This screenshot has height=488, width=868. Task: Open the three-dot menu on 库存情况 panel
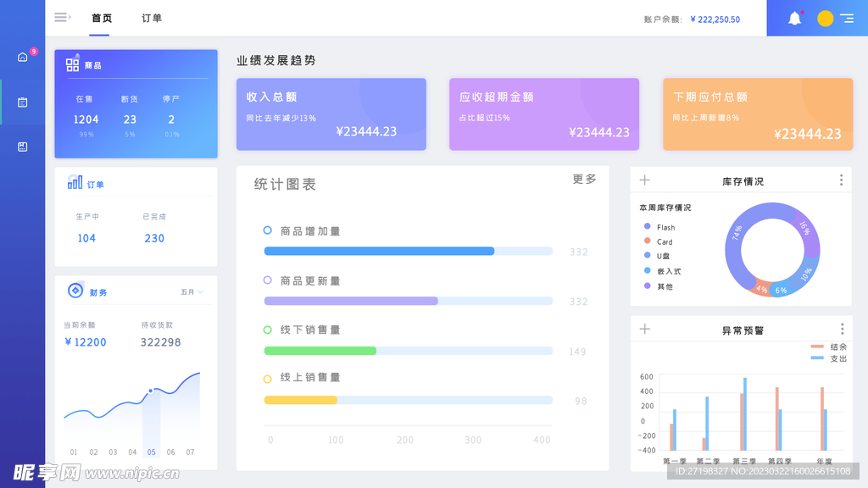click(x=841, y=180)
